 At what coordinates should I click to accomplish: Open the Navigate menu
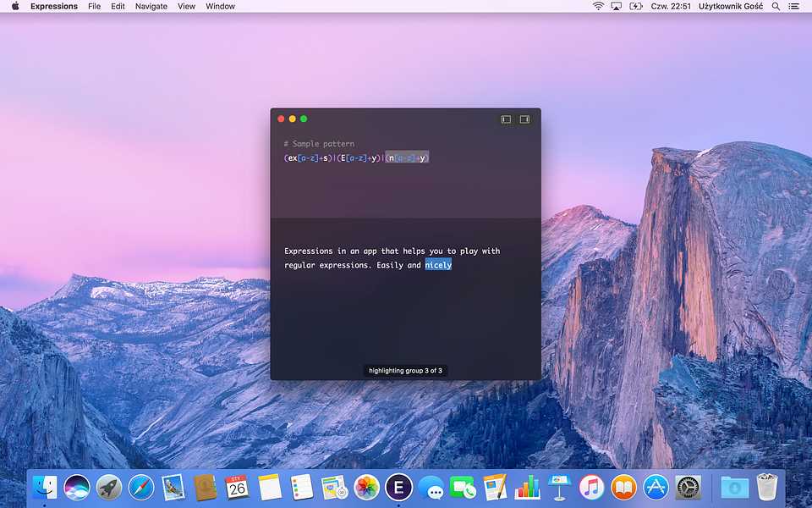(x=151, y=6)
